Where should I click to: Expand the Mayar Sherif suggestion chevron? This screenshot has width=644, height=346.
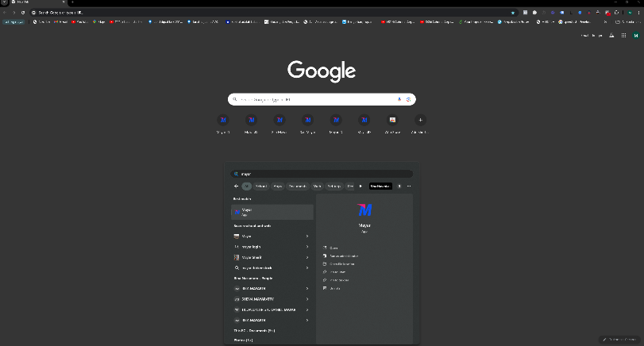point(307,257)
